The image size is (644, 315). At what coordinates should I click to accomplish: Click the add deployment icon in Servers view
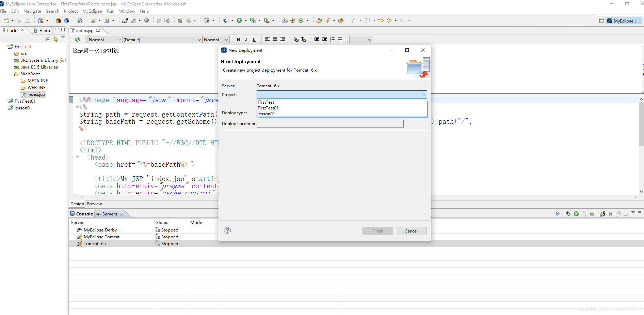pos(602,214)
